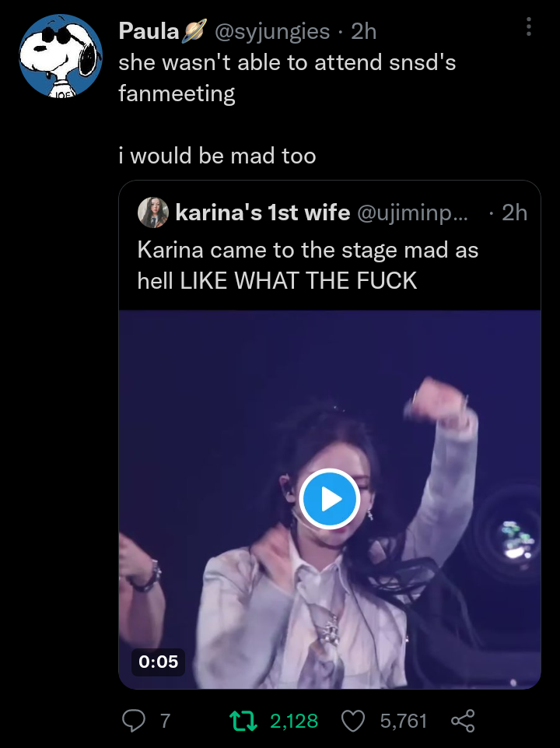Click the reply count showing 7

[165, 721]
